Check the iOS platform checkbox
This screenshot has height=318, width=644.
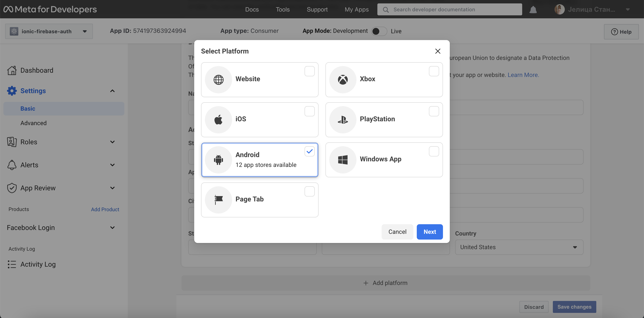click(309, 111)
